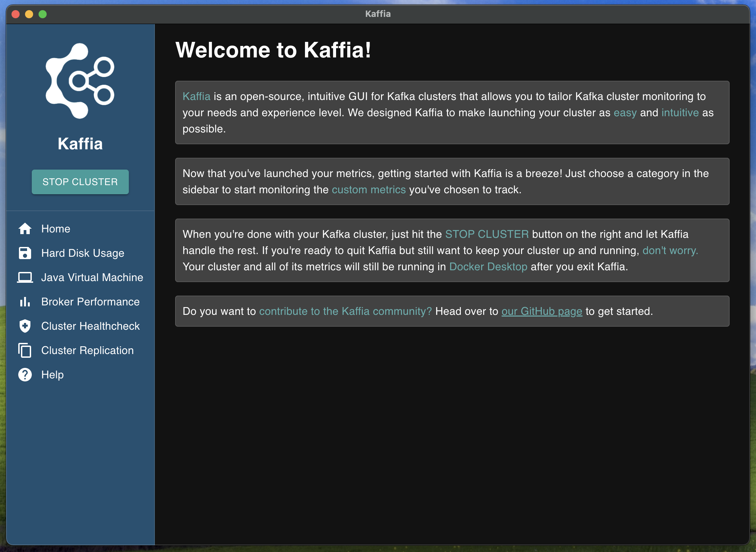Click the Hard Disk Usage floppy icon
The width and height of the screenshot is (756, 552).
pyautogui.click(x=25, y=253)
